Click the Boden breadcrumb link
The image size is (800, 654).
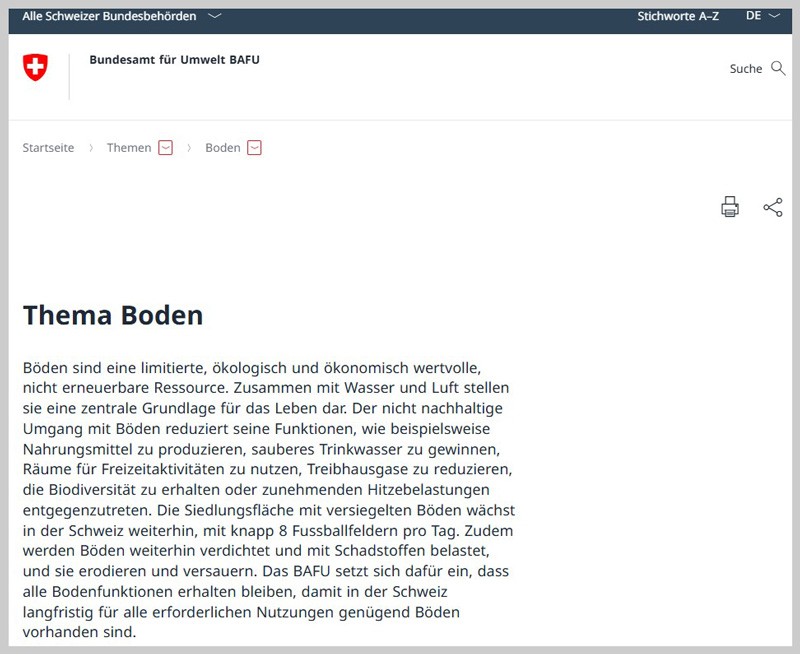click(222, 148)
